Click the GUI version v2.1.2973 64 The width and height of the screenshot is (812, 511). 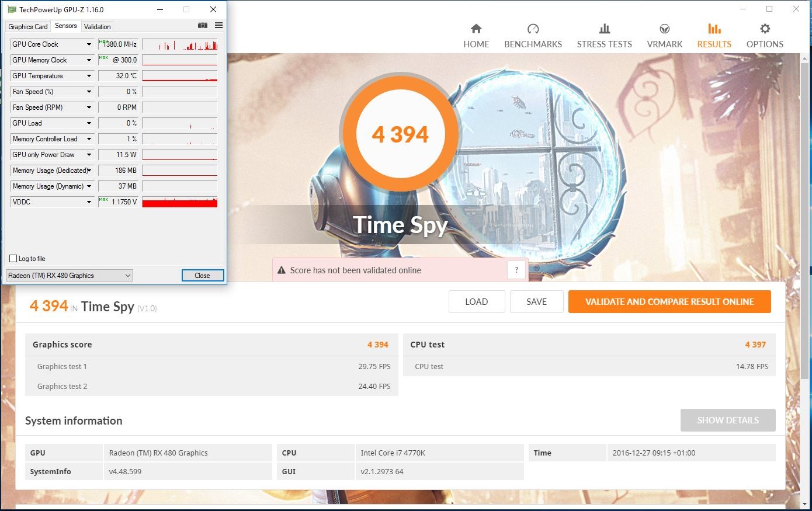tap(439, 471)
